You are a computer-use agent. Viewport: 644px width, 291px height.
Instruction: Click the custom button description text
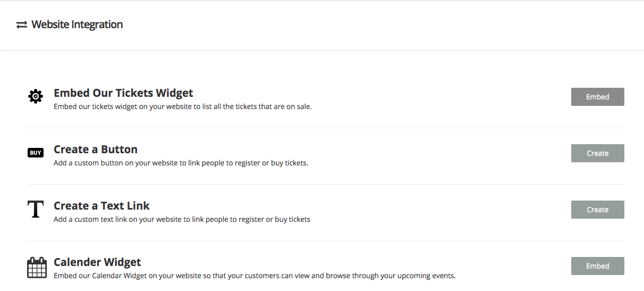181,163
